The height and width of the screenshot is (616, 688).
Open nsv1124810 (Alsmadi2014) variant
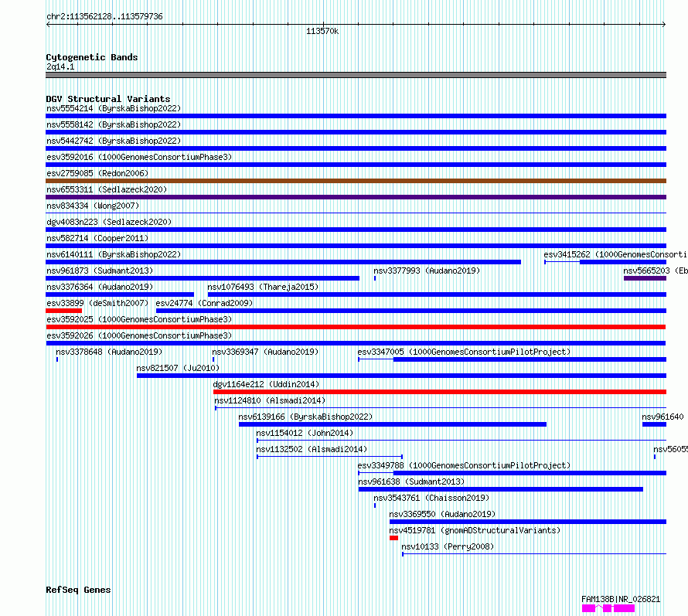270,400
